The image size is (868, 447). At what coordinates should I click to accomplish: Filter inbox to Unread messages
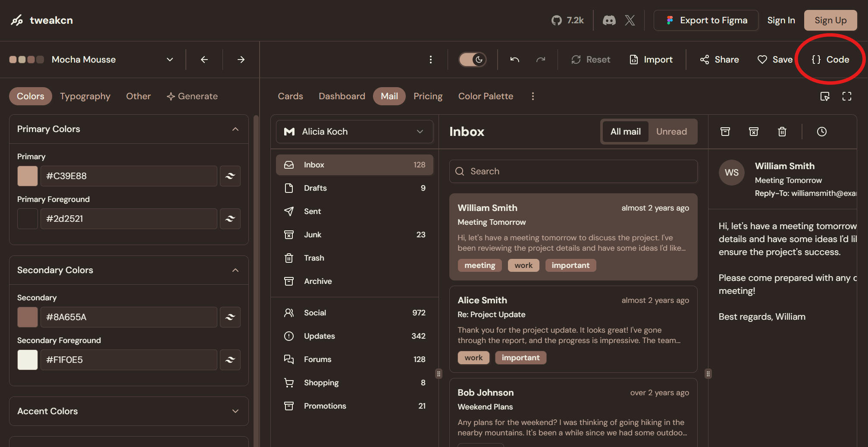pyautogui.click(x=671, y=132)
